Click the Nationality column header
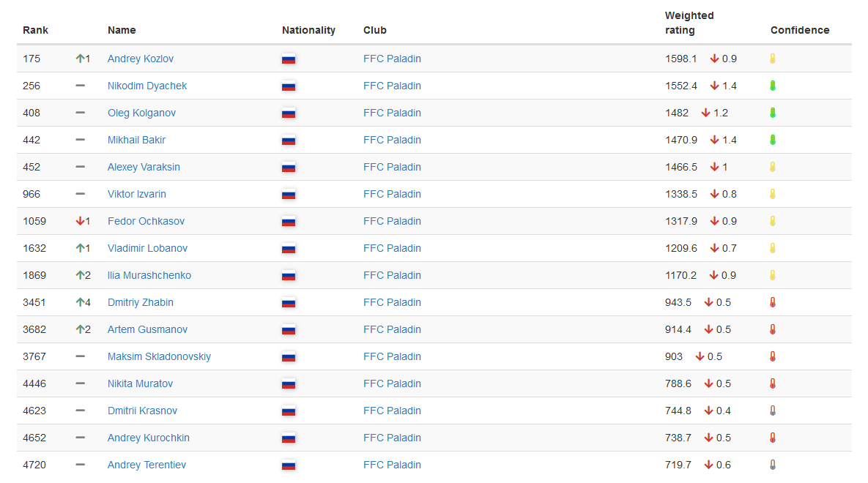868x483 pixels. (308, 30)
